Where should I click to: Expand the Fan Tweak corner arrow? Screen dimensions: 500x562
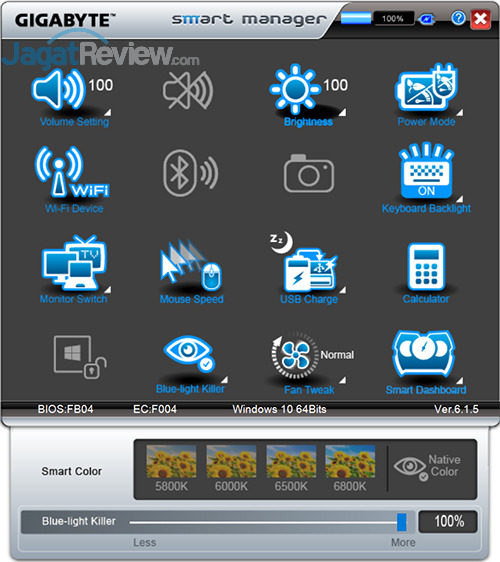343,380
